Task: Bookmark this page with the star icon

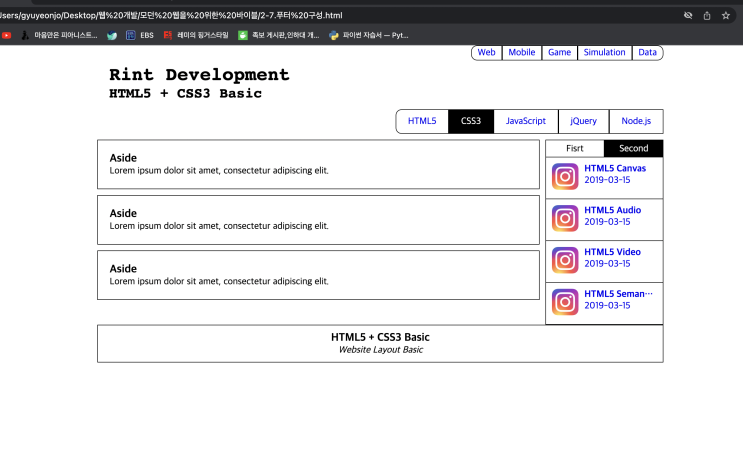Action: pos(725,16)
